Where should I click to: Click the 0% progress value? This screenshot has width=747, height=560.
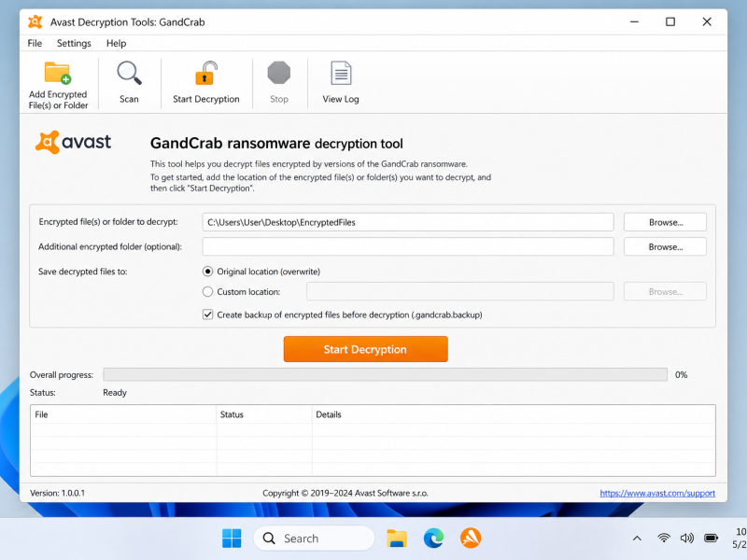point(682,375)
